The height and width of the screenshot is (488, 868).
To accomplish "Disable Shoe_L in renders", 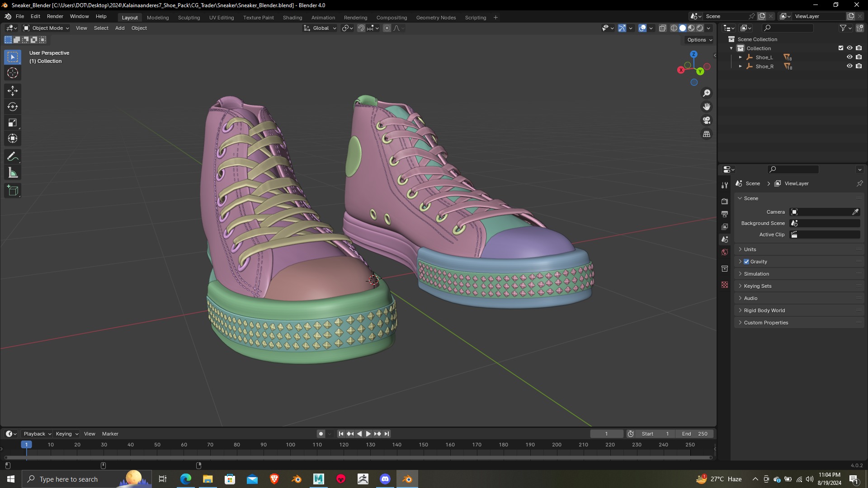I will point(859,57).
